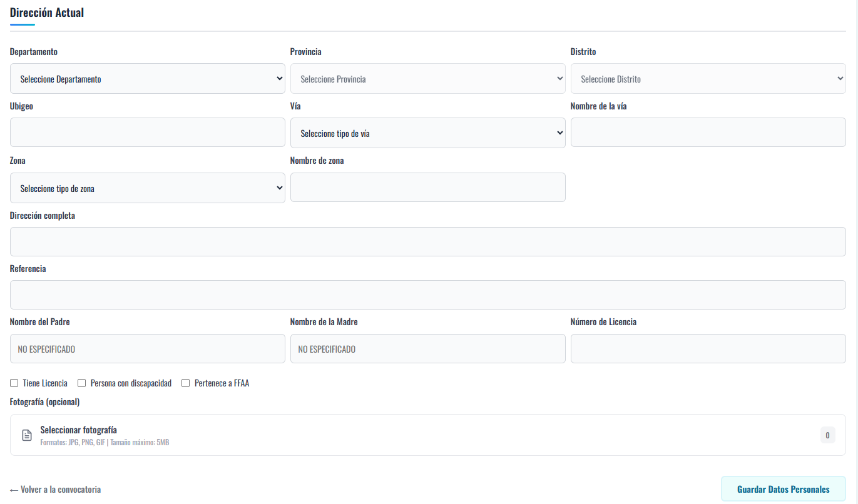Click the Número de Licencia field
Image resolution: width=858 pixels, height=504 pixels.
tap(708, 349)
